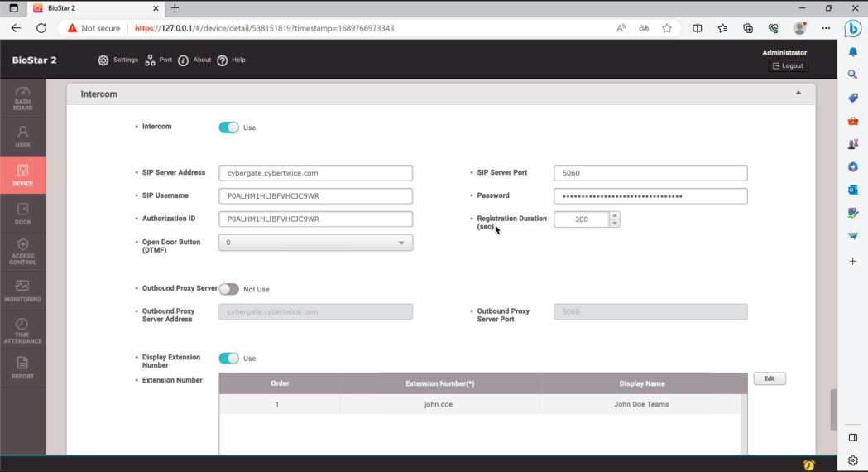Click the page vertical scrollbar thumb
The image size is (868, 472).
(833, 410)
